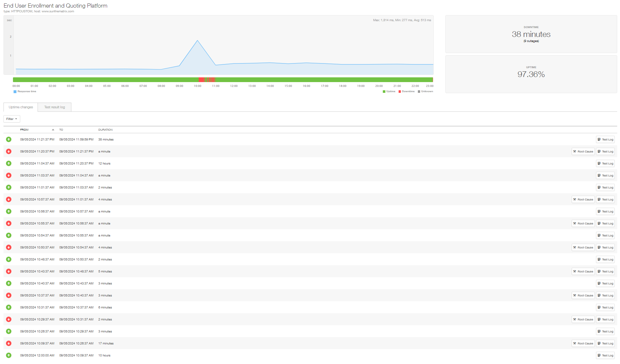Click red down-arrow icon for 11:20:37 PM row
Image resolution: width=620 pixels, height=364 pixels.
pos(9,151)
